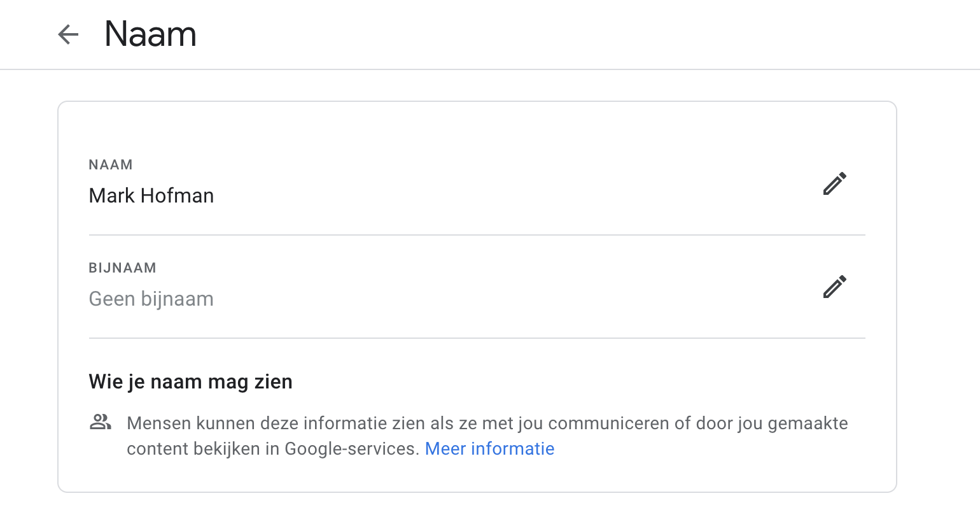Image resolution: width=980 pixels, height=526 pixels.
Task: Click the NAAM field label
Action: 111,165
